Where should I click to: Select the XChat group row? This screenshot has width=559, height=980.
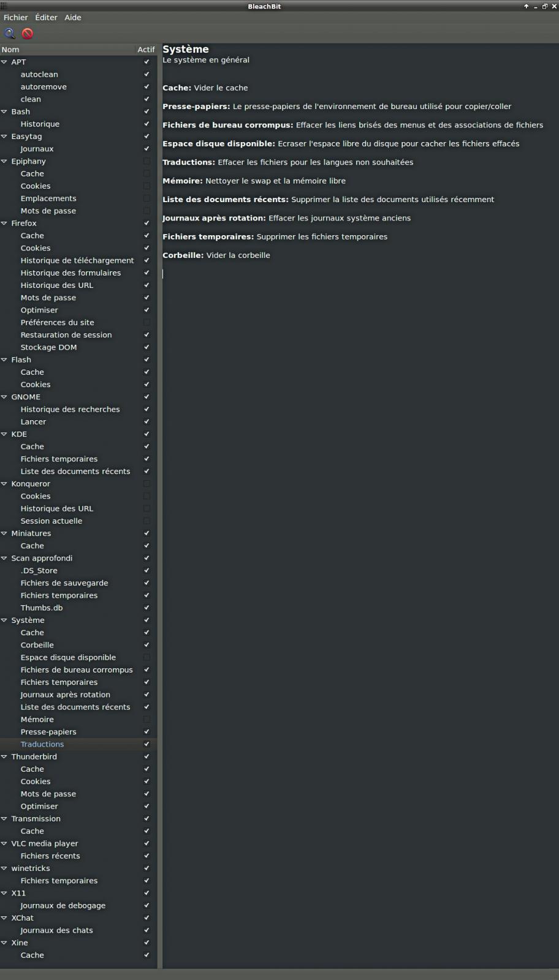[78, 918]
